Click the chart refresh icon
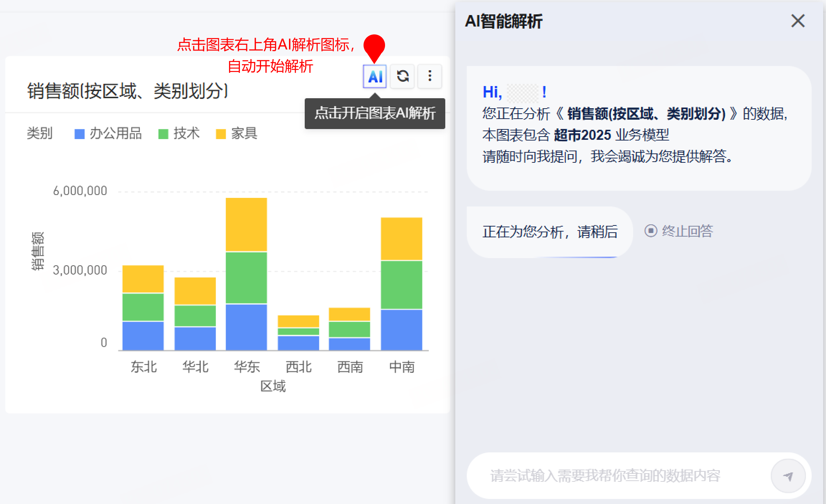Screen dimensions: 826x504 tap(403, 76)
